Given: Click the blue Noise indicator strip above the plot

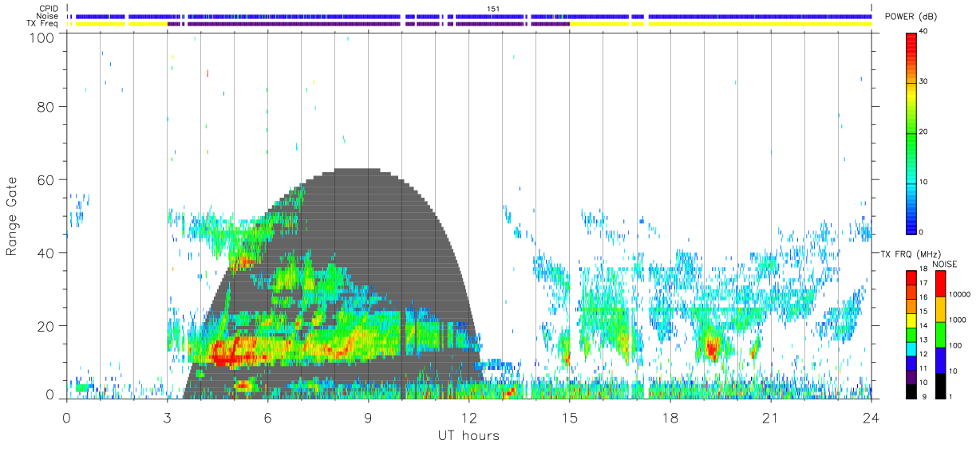Looking at the screenshot, I should click(471, 16).
